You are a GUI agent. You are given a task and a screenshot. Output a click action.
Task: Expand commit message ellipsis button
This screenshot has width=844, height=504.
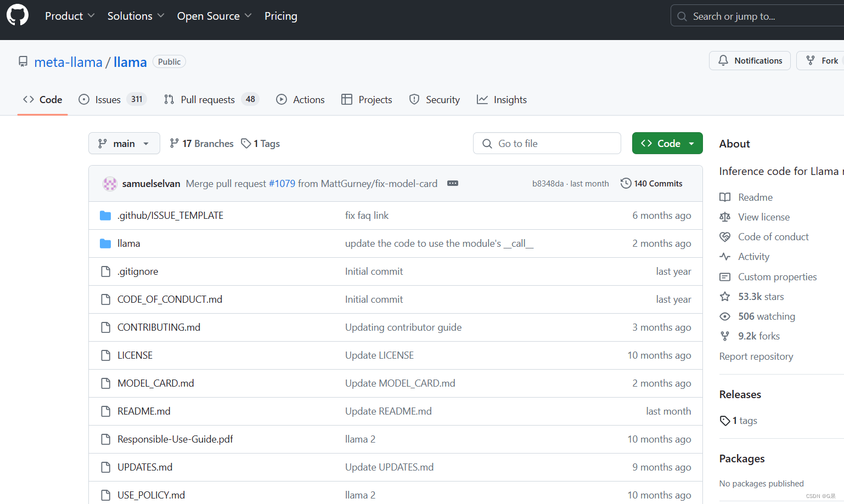coord(453,183)
